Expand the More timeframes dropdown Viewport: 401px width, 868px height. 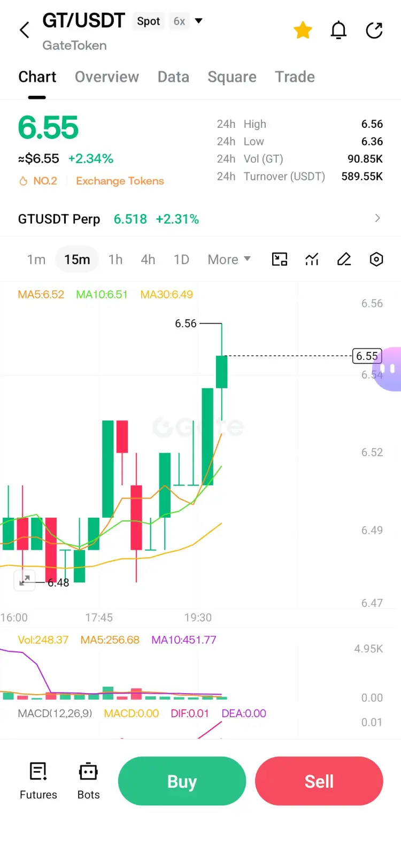[229, 259]
